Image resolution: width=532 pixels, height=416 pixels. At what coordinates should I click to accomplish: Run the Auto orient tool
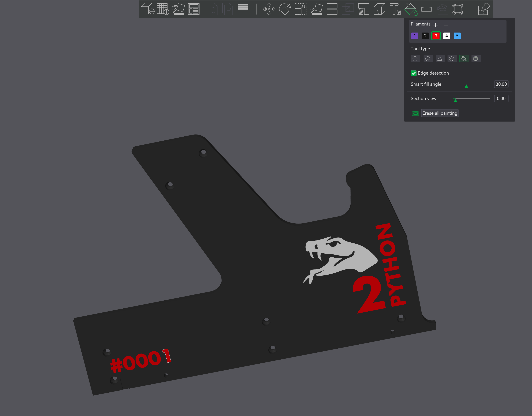pos(178,9)
